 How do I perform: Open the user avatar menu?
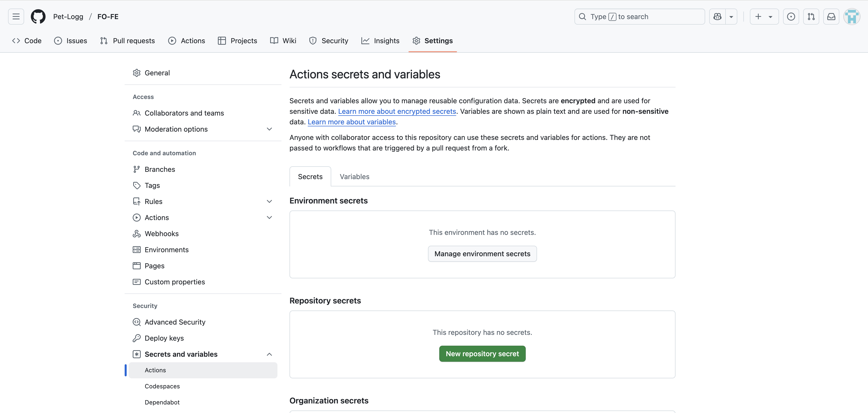(851, 17)
